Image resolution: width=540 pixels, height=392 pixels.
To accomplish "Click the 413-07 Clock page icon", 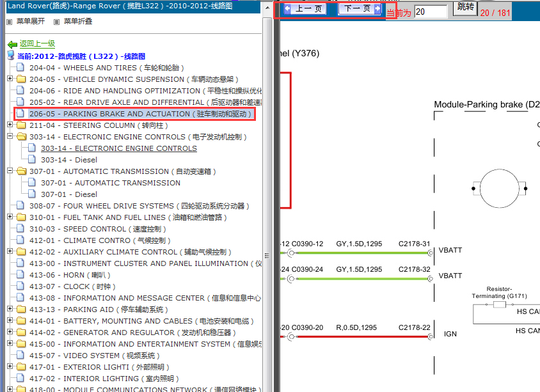I will pyautogui.click(x=20, y=286).
